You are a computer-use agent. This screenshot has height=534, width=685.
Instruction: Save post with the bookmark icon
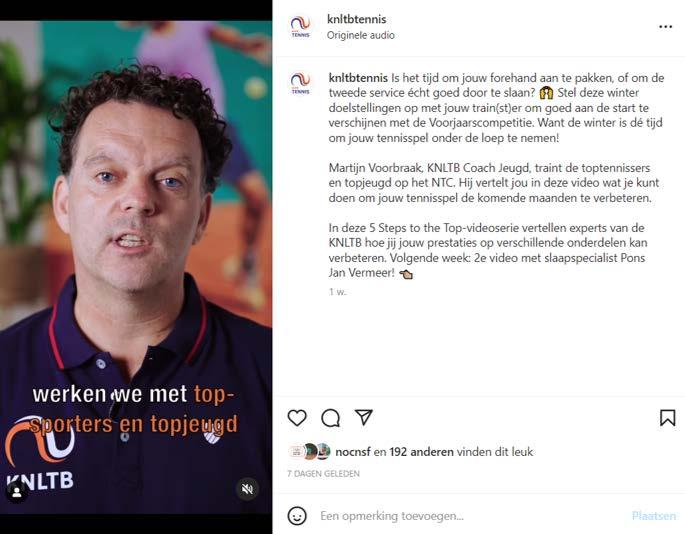click(667, 418)
